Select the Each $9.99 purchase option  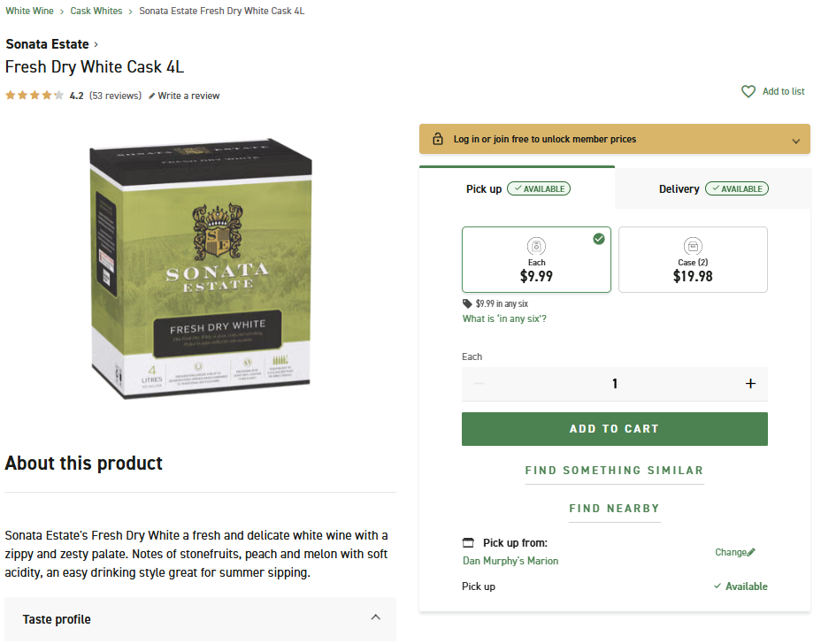pyautogui.click(x=536, y=259)
